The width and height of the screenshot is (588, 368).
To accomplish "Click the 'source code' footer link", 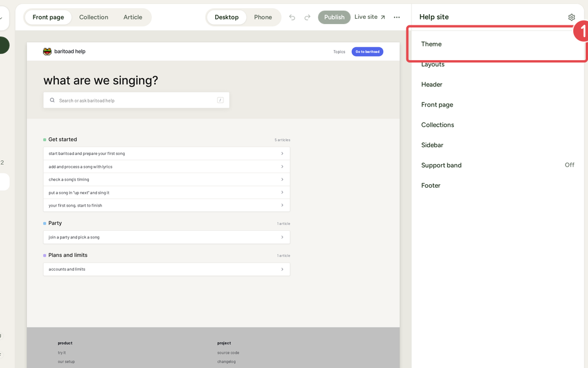I will click(x=228, y=353).
